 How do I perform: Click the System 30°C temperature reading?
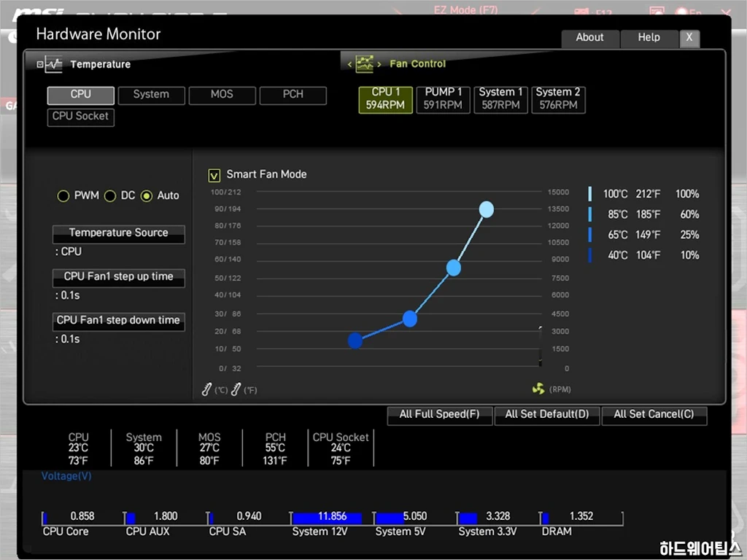(144, 448)
